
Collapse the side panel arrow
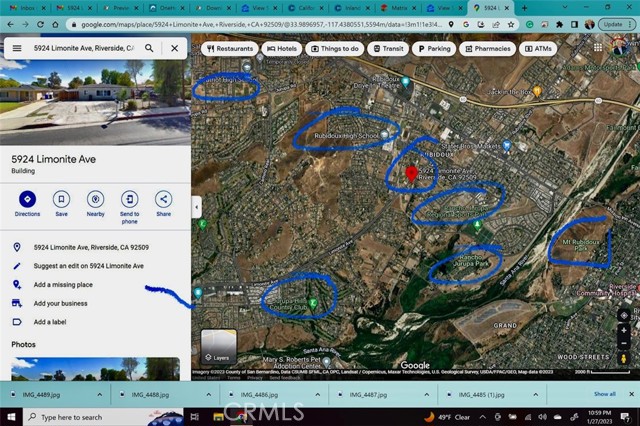click(x=197, y=207)
